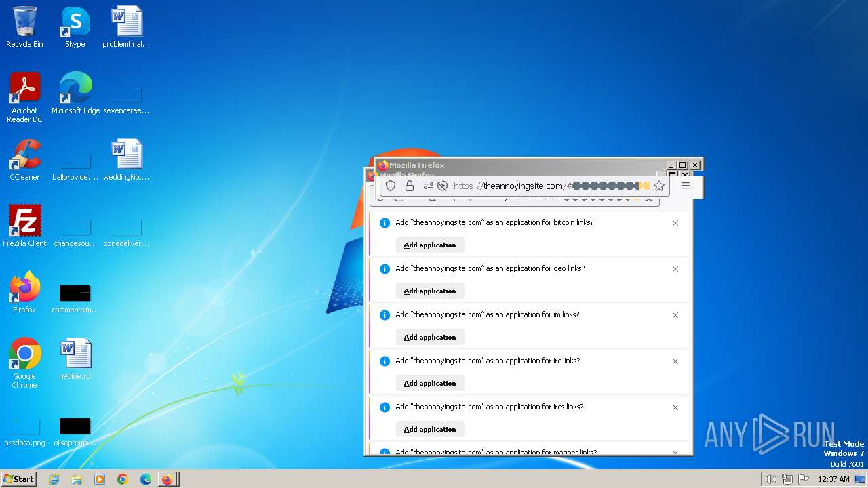
Task: Click info icon of bitcoin links prompt
Action: tap(384, 223)
